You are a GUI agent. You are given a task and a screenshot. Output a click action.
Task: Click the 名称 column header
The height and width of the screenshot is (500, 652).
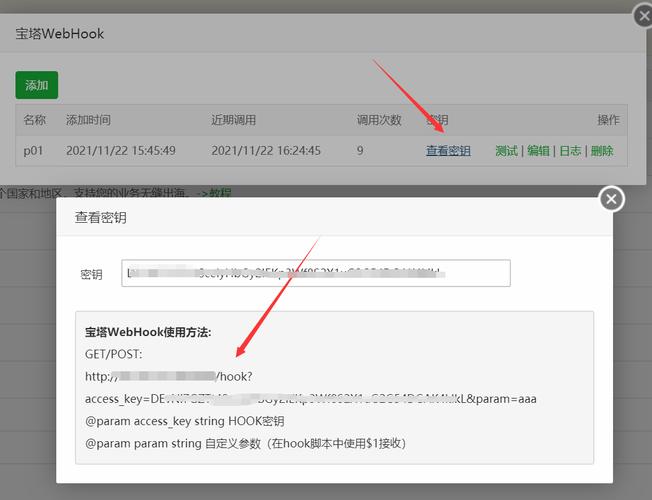(x=35, y=120)
